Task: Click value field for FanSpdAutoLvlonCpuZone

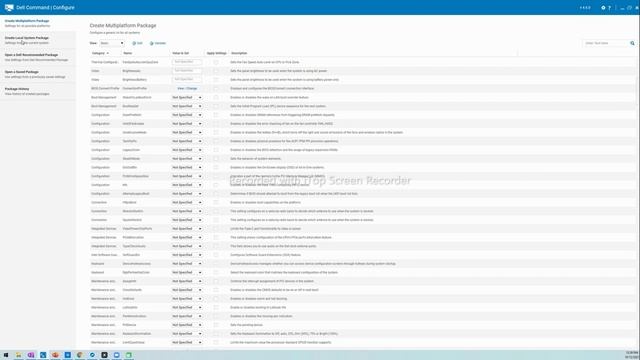Action: [187, 62]
